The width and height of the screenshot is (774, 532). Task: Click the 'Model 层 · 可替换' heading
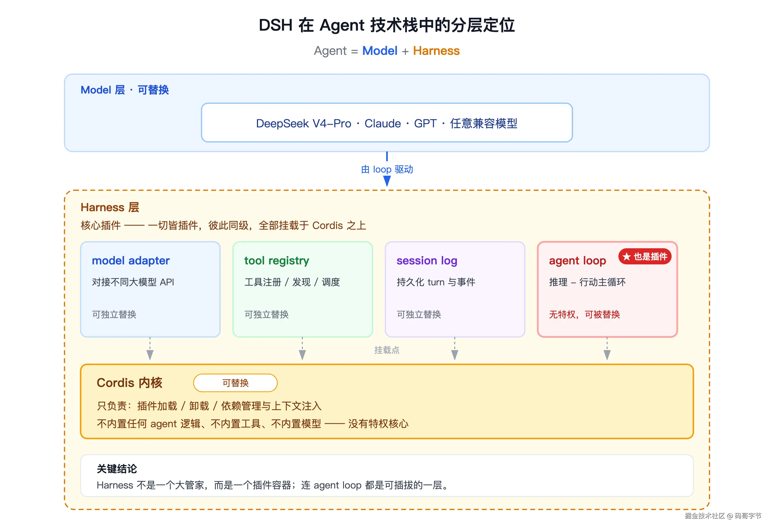[x=125, y=90]
